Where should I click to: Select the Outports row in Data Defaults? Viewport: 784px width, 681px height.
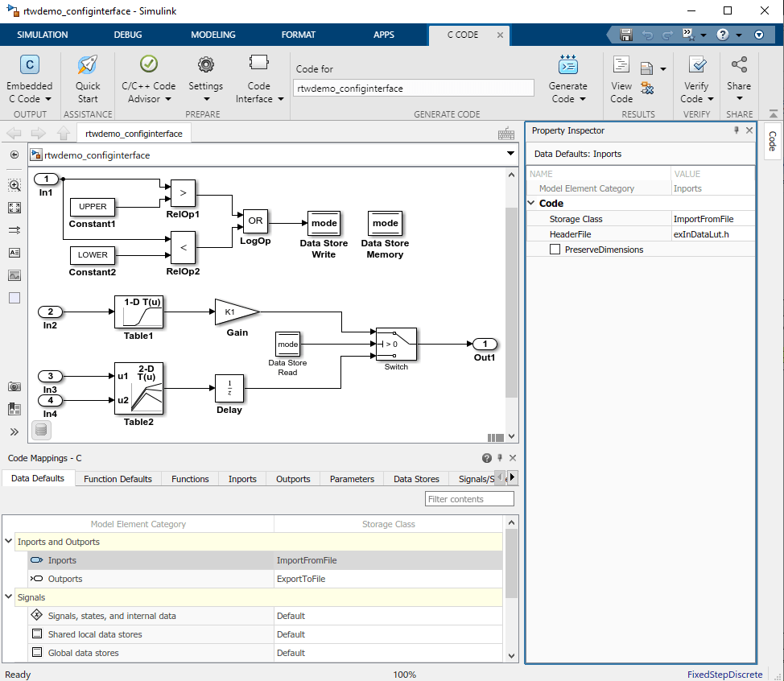point(65,579)
